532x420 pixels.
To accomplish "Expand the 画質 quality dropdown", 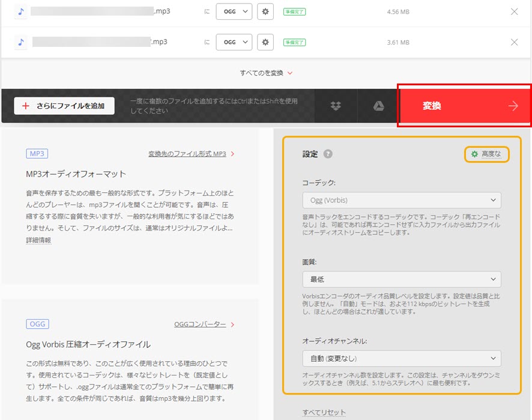I will 402,279.
